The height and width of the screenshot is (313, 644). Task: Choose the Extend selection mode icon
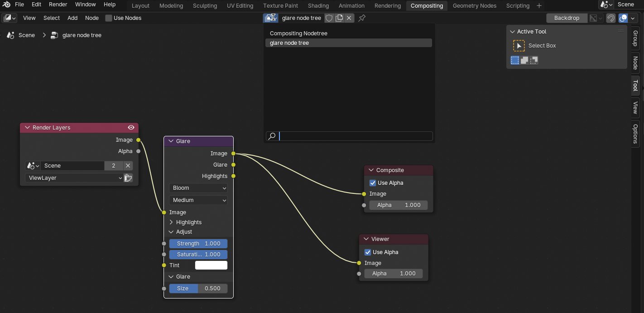click(524, 60)
